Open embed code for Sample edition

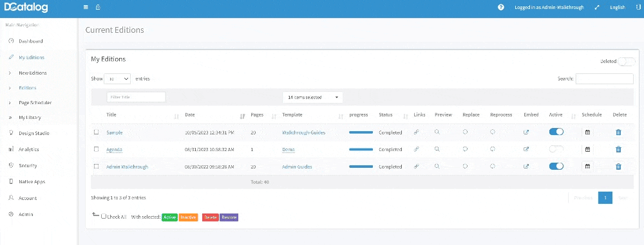tap(526, 132)
